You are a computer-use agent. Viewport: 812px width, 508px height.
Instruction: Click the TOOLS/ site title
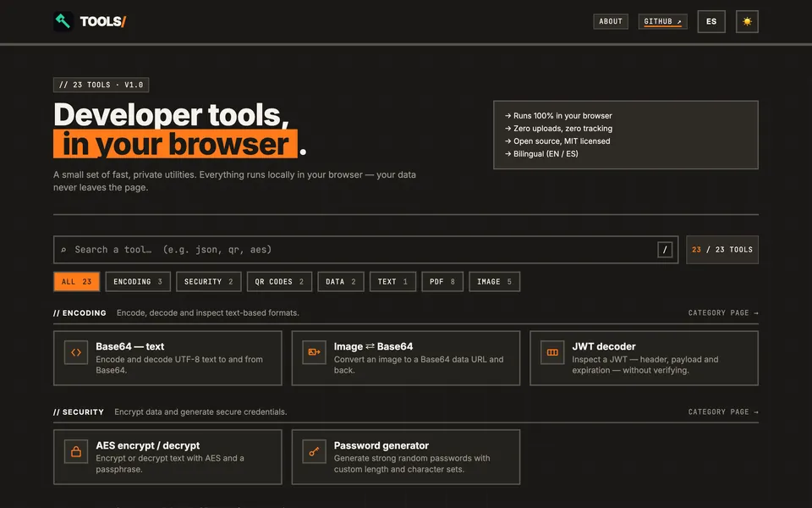[x=103, y=21]
